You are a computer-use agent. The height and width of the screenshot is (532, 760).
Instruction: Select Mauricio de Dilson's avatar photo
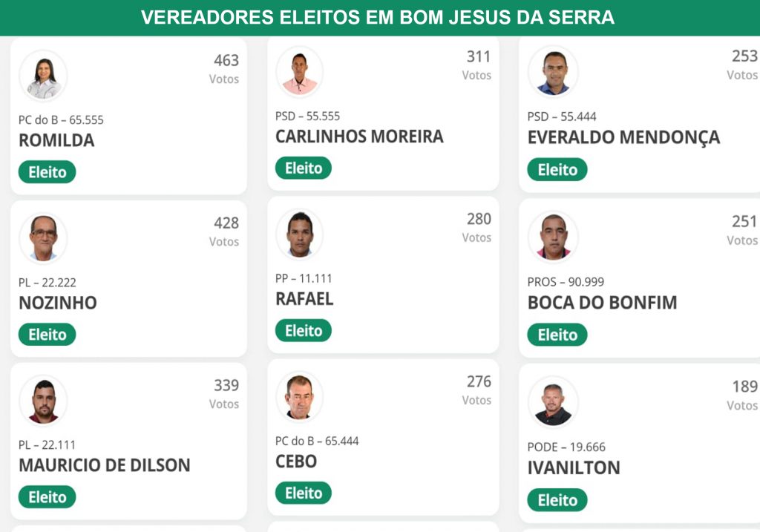(x=43, y=401)
